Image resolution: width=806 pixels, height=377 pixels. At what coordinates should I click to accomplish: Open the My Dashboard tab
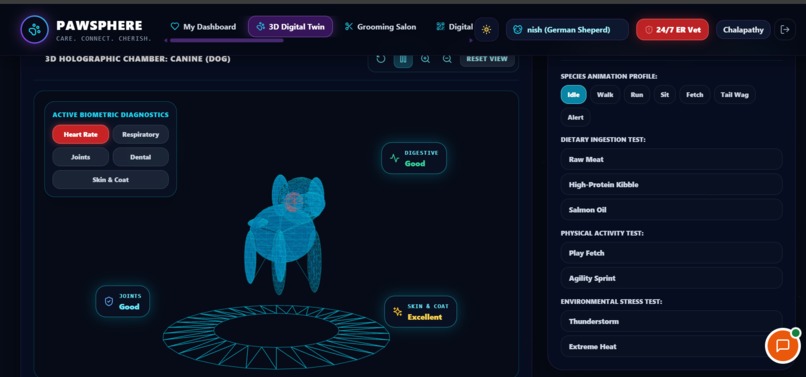(204, 27)
